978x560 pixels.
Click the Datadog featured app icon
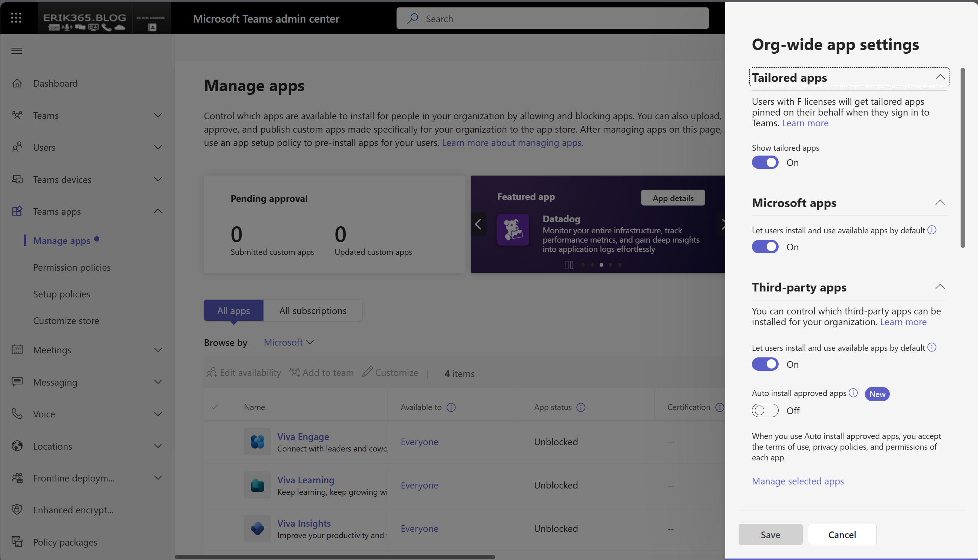click(513, 230)
